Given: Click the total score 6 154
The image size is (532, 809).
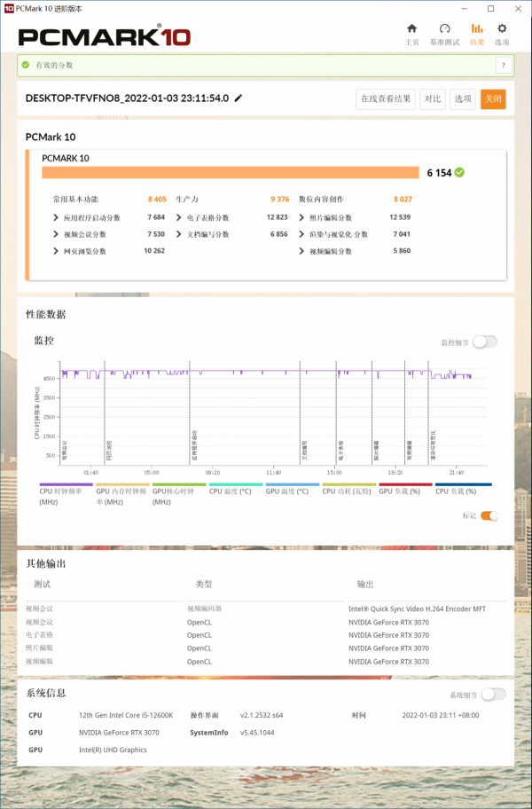Looking at the screenshot, I should pyautogui.click(x=439, y=173).
